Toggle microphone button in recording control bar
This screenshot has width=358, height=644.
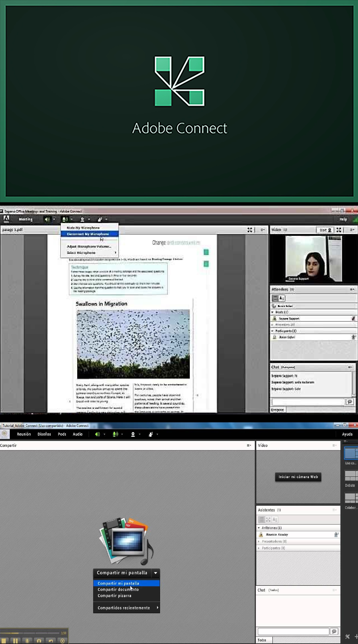pos(27,641)
